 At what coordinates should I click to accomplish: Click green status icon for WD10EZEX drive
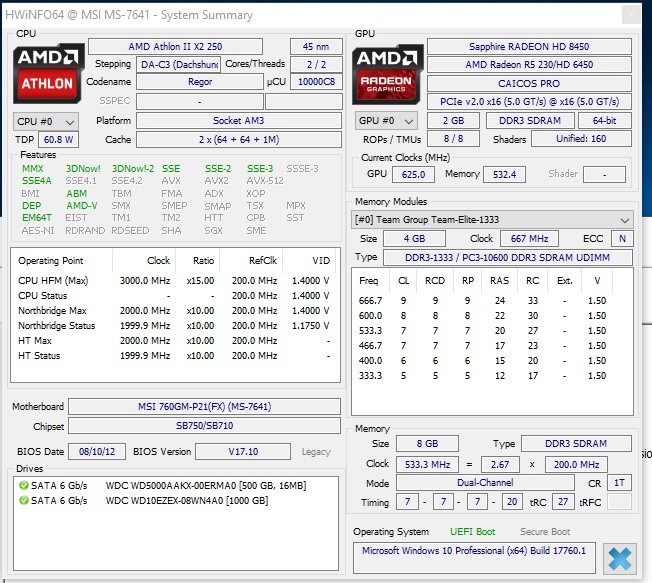[24, 500]
